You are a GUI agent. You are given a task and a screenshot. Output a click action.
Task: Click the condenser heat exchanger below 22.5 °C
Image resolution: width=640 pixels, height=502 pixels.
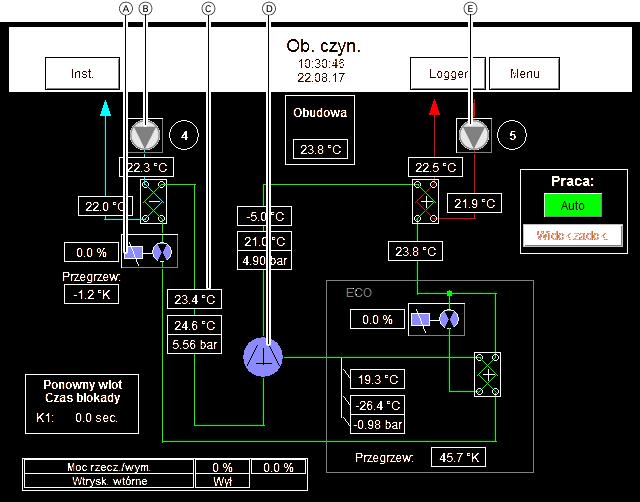pyautogui.click(x=425, y=202)
